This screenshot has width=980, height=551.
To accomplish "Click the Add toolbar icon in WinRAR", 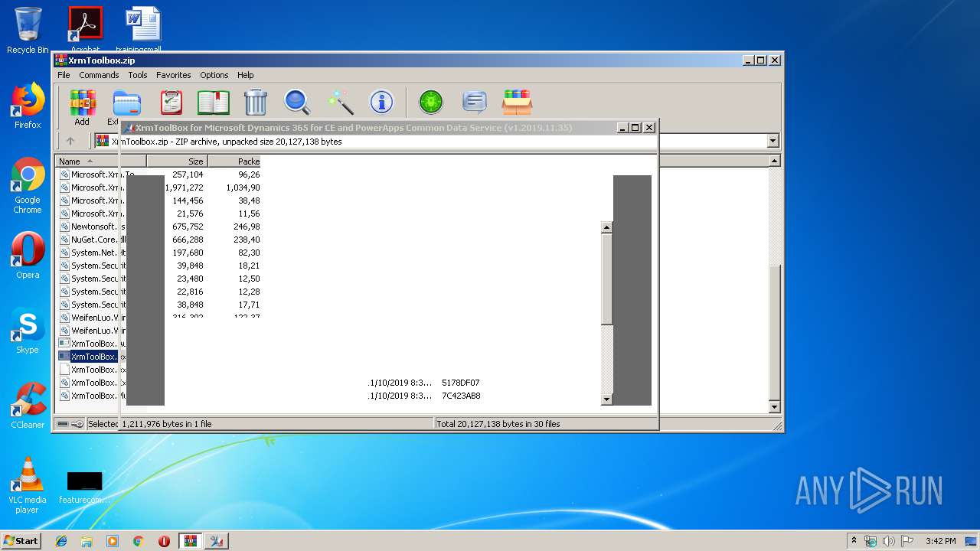I will pos(82,107).
